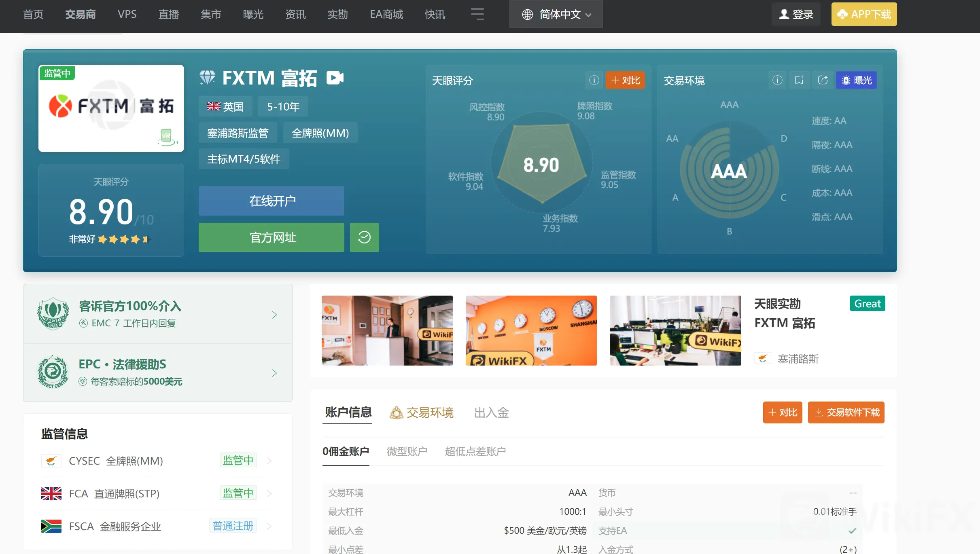
Task: Select the 微型账户 sub-tab
Action: click(407, 451)
